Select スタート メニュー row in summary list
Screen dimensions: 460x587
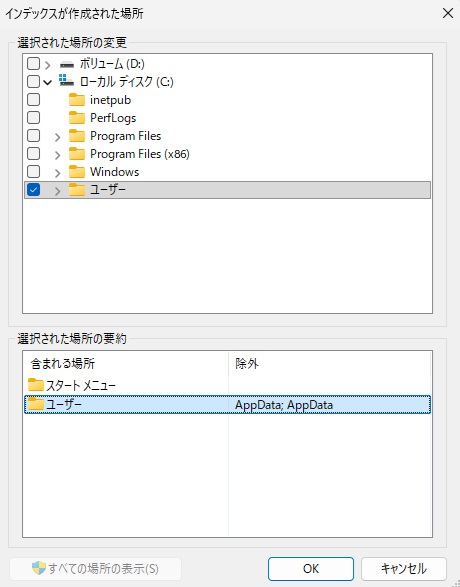coord(228,385)
